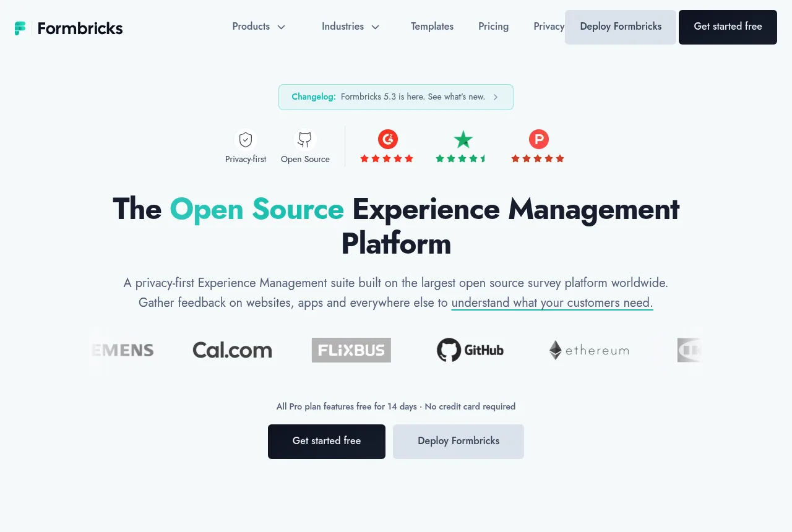The image size is (792, 532).
Task: Open the Templates nav item
Action: [432, 27]
